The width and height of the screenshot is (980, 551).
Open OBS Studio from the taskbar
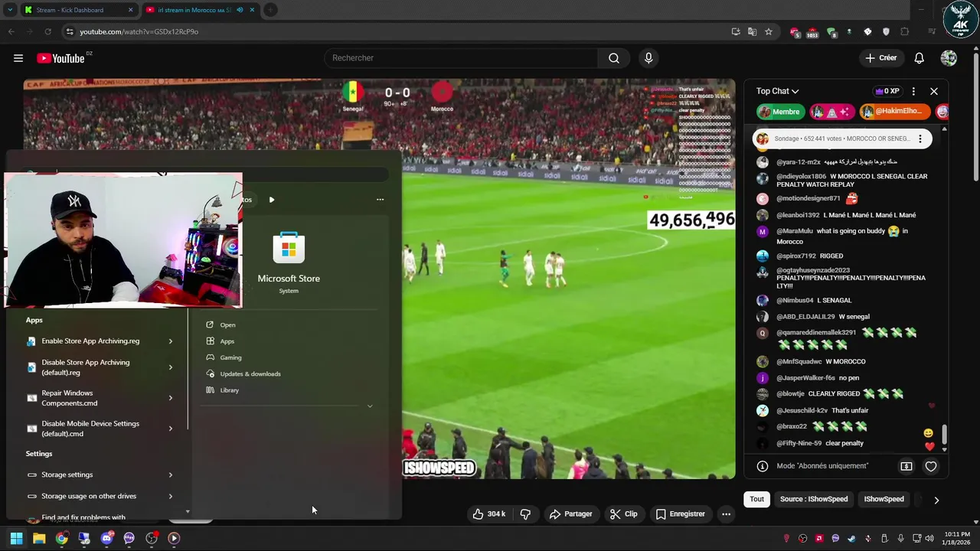(x=152, y=538)
